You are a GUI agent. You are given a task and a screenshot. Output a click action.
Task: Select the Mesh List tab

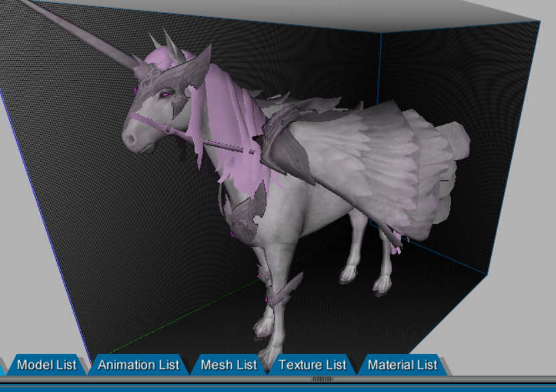[x=229, y=365]
